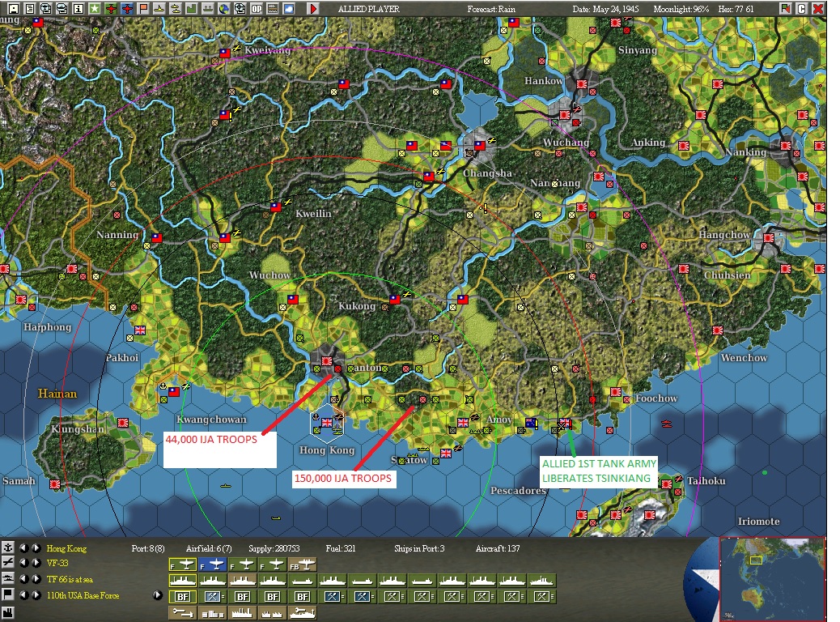Click the flag icon beside 110th USA Base Force
The image size is (840, 622).
(7, 594)
